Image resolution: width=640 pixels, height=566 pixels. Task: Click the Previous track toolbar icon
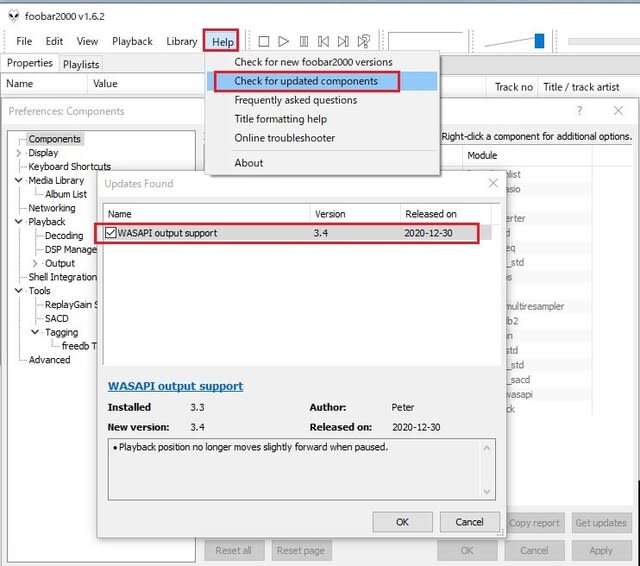323,41
